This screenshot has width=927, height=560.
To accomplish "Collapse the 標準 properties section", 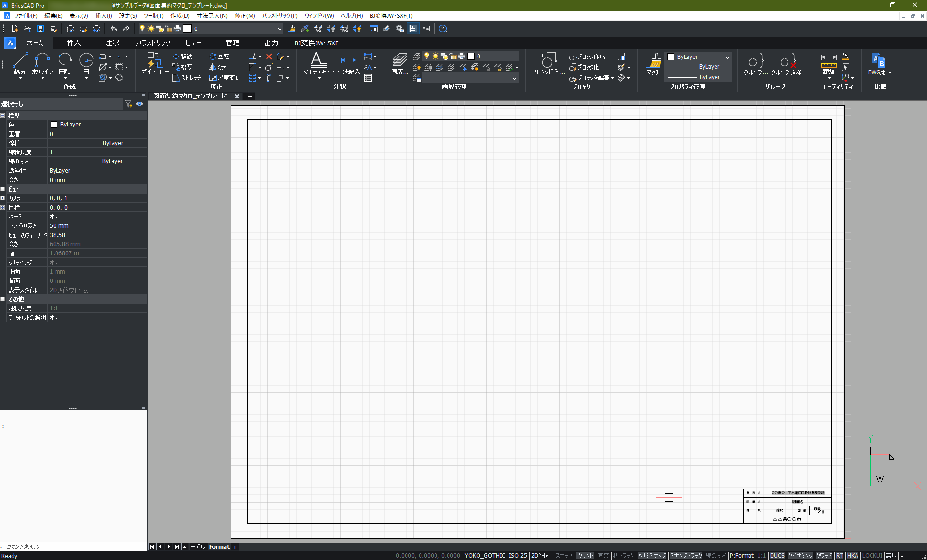I will tap(3, 116).
